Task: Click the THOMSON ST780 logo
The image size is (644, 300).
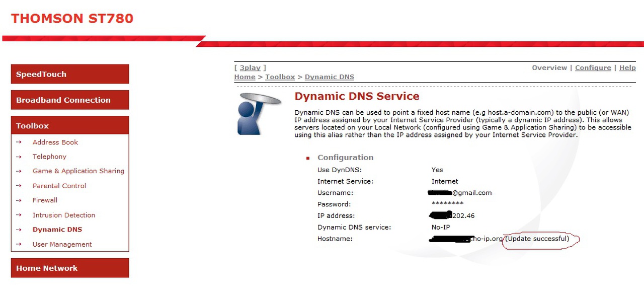Action: coord(72,19)
